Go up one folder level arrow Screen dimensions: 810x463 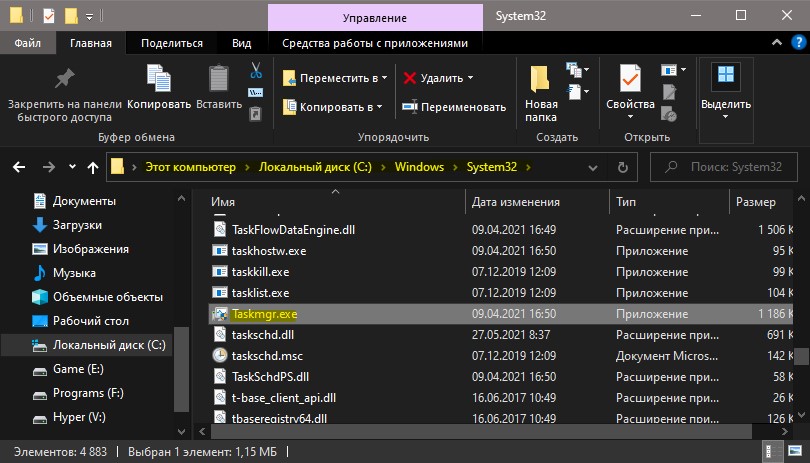click(x=93, y=167)
